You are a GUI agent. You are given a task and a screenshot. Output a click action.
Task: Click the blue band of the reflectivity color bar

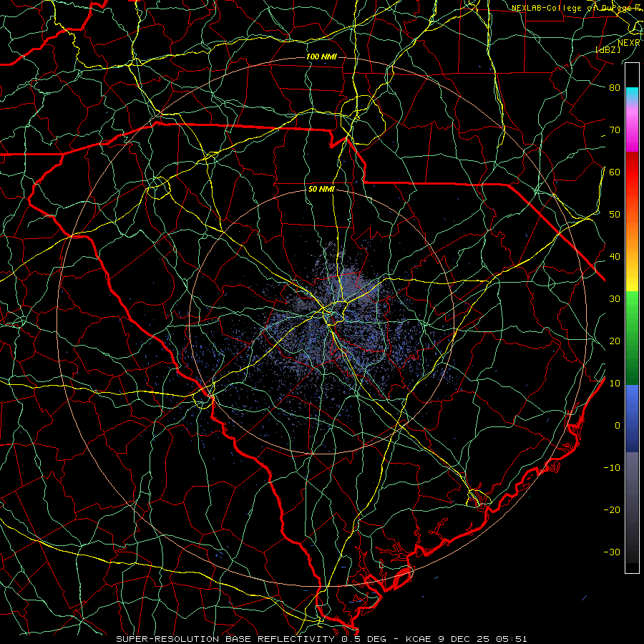(632, 418)
